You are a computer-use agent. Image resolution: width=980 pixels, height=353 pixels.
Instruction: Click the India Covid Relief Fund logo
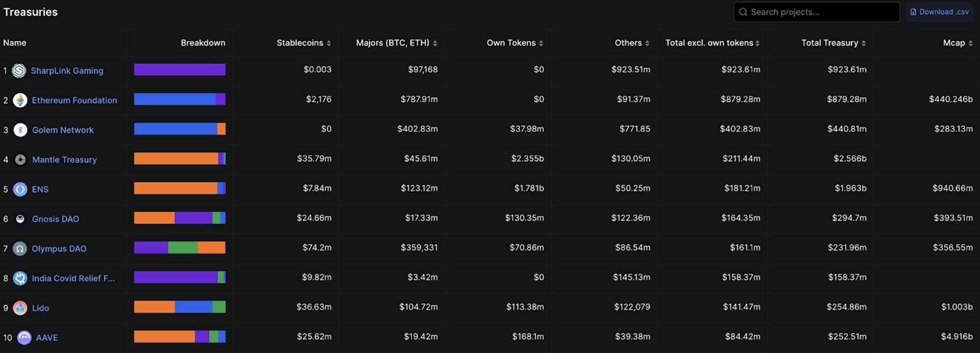[20, 278]
